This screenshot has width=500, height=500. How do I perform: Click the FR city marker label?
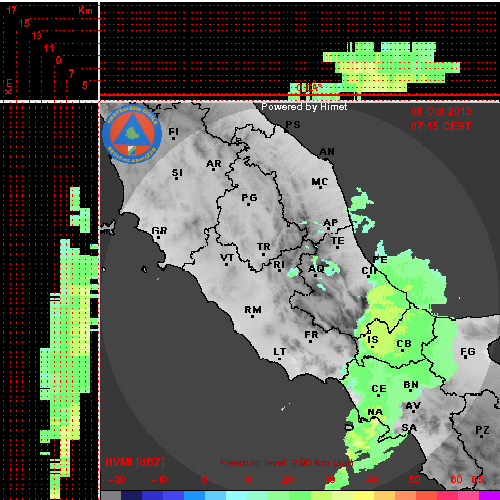pyautogui.click(x=311, y=335)
